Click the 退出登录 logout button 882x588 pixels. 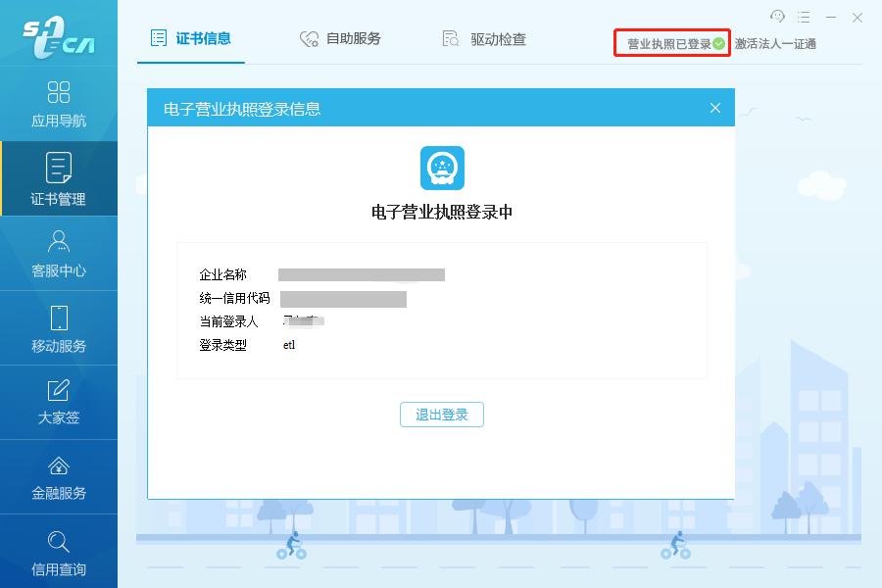click(442, 415)
